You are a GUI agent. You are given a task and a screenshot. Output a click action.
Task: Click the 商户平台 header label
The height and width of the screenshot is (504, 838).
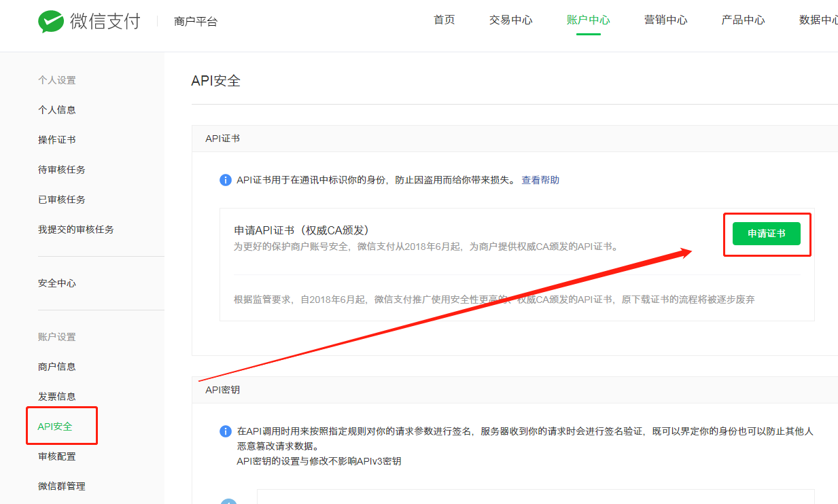coord(196,22)
